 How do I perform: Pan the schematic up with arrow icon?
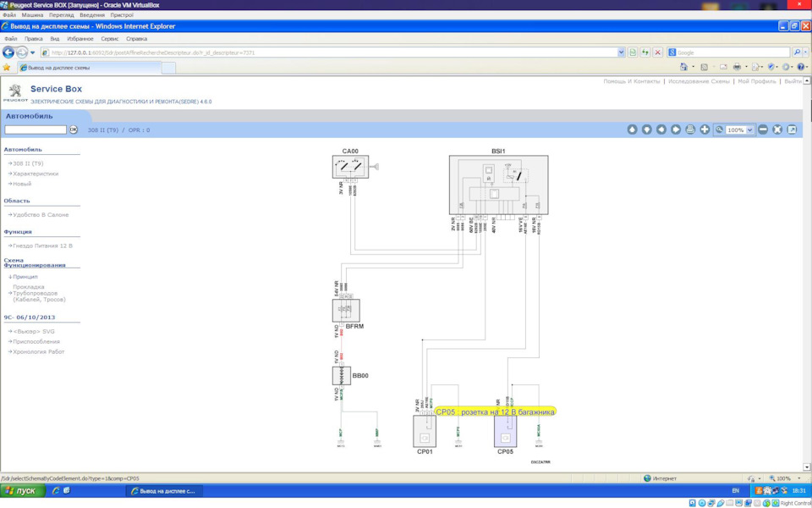[x=632, y=130]
